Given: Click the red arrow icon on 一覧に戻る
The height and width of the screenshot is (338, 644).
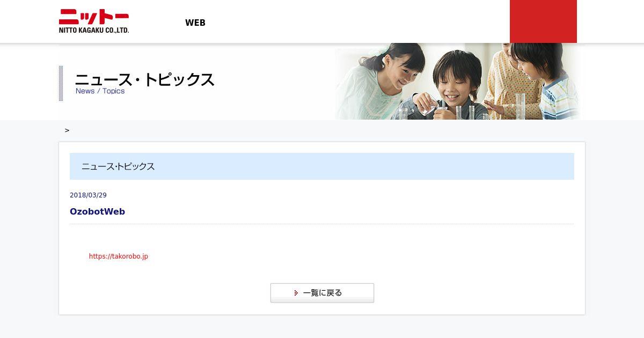Looking at the screenshot, I should [296, 293].
